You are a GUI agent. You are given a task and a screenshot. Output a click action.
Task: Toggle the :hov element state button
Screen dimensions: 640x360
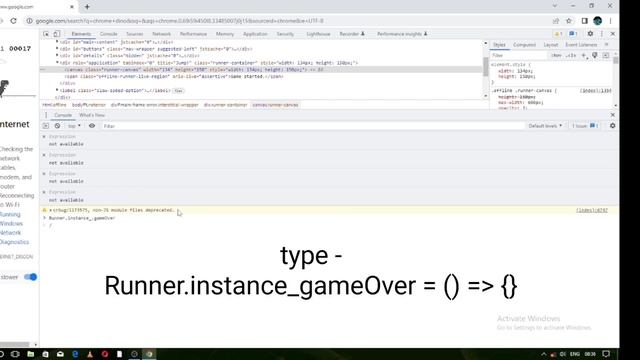point(556,55)
